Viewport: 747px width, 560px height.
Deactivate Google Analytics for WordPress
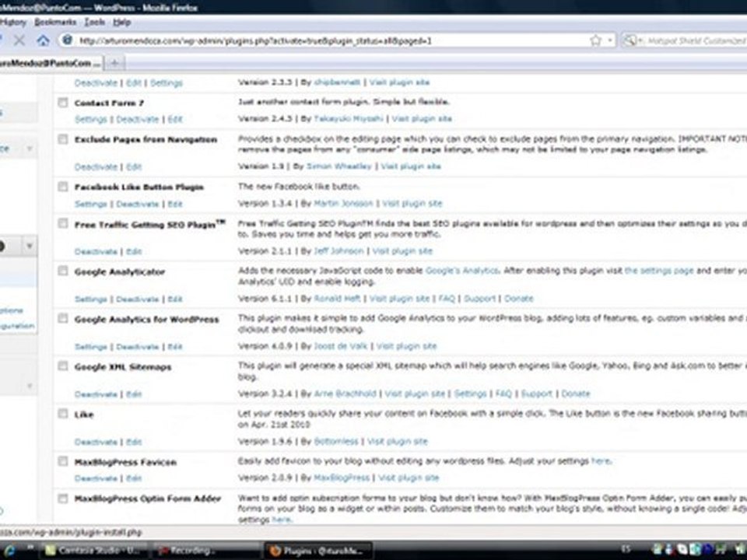pos(137,347)
